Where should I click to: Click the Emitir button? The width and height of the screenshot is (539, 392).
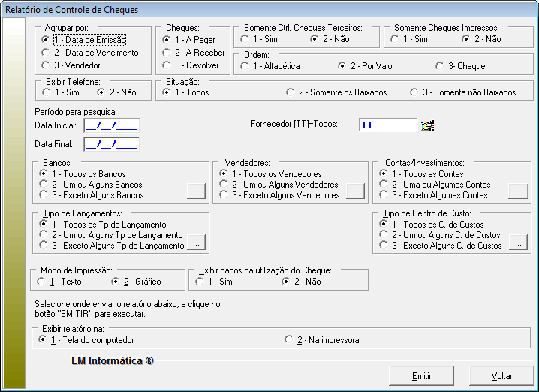pyautogui.click(x=422, y=375)
